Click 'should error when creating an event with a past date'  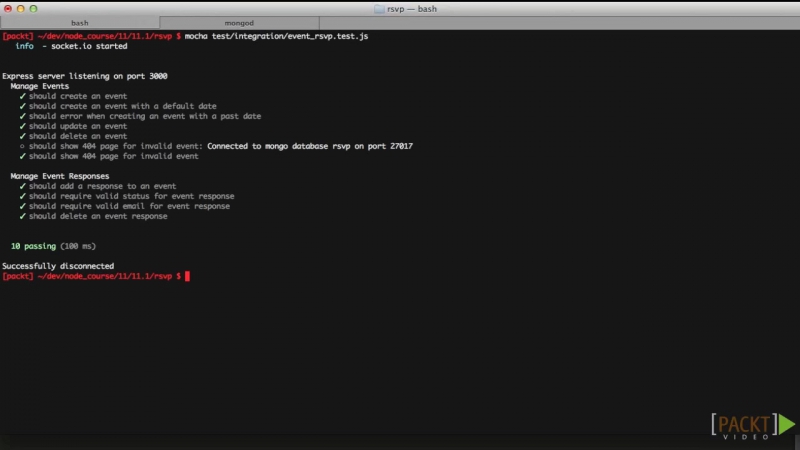tap(145, 116)
